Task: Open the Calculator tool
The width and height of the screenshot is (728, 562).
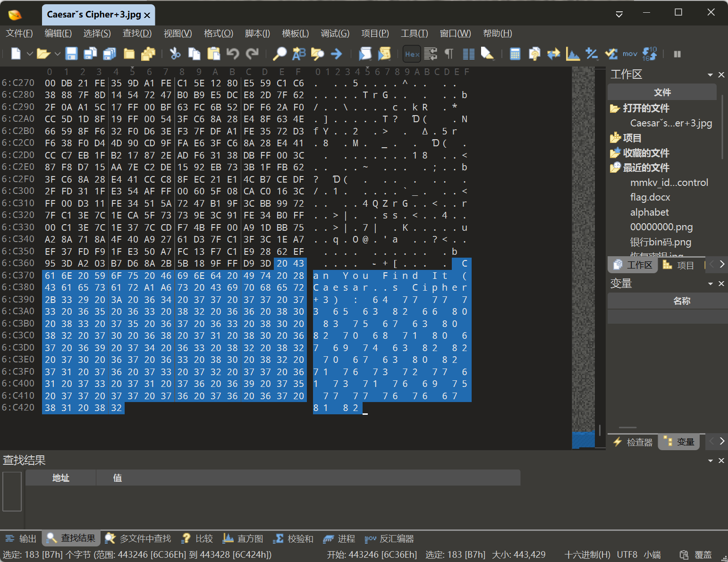Action: [x=515, y=54]
